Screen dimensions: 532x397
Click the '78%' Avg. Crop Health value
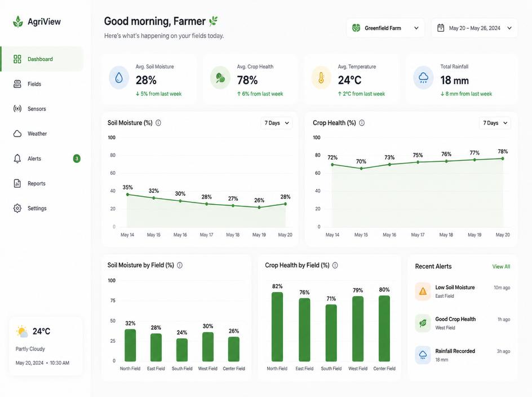click(x=247, y=80)
